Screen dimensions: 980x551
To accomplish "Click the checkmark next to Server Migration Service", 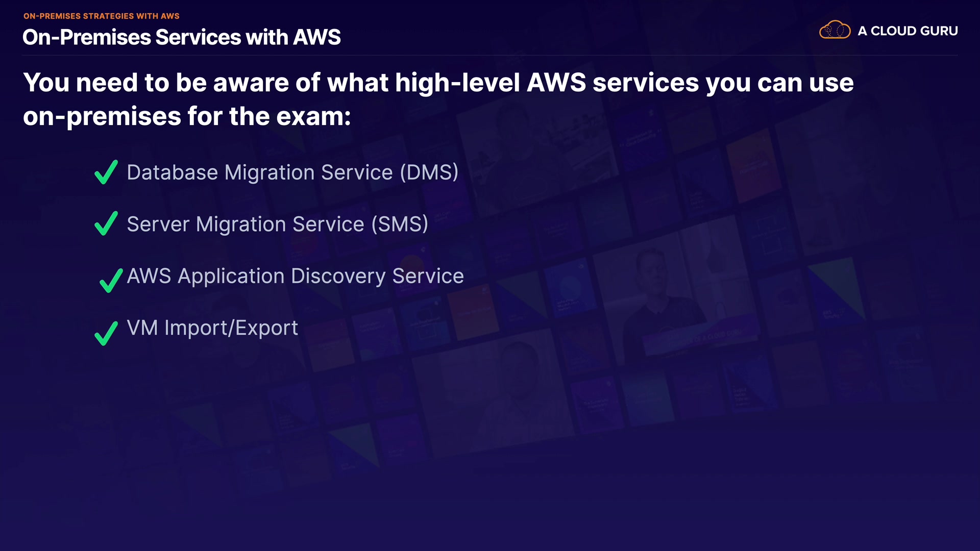I will coord(106,224).
